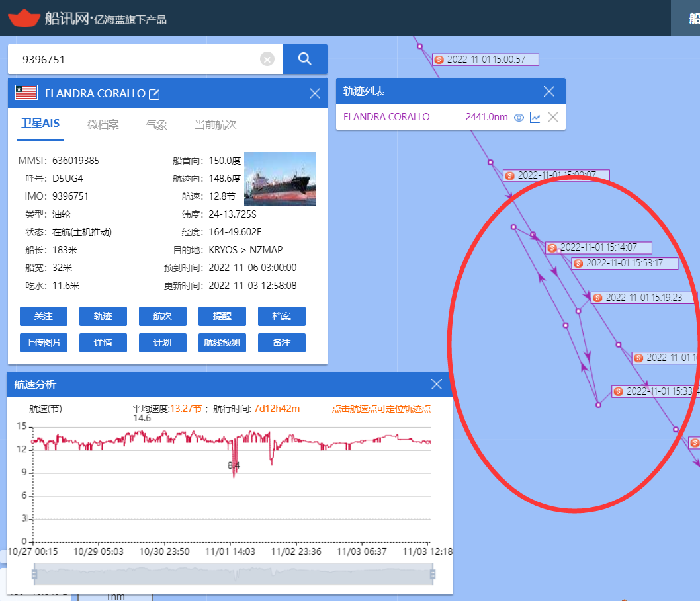Screen dimensions: 700x601
Task: Open the 当前航次 tab
Action: (215, 124)
